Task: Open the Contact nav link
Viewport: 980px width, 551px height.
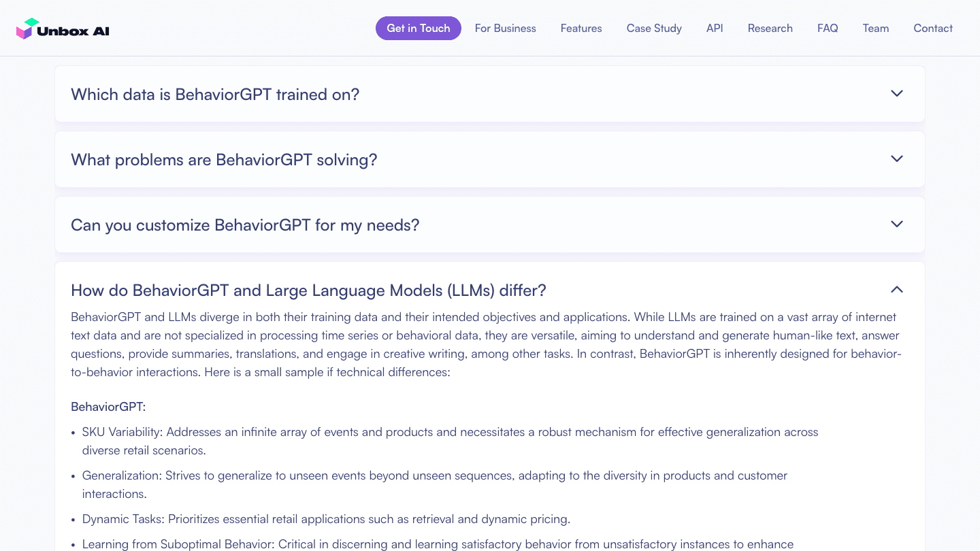Action: 933,29
